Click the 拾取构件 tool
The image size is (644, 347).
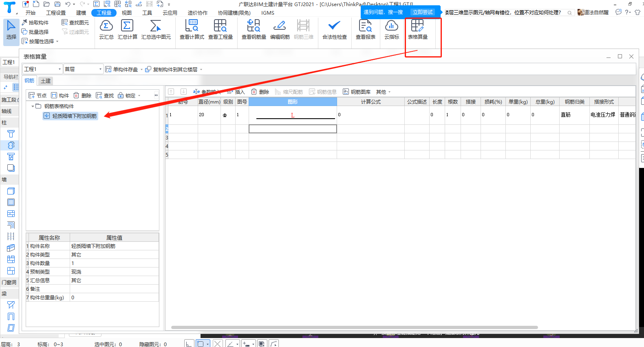[35, 22]
